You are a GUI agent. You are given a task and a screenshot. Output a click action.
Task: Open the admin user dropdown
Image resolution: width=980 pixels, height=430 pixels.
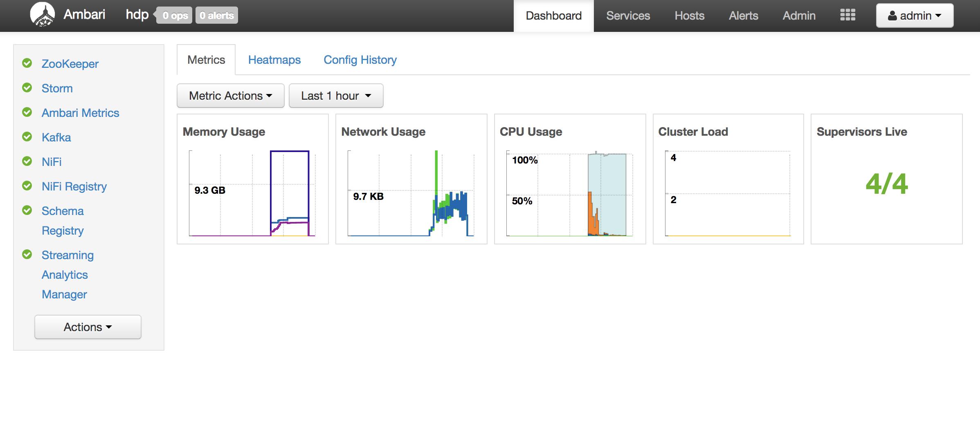[x=915, y=16]
